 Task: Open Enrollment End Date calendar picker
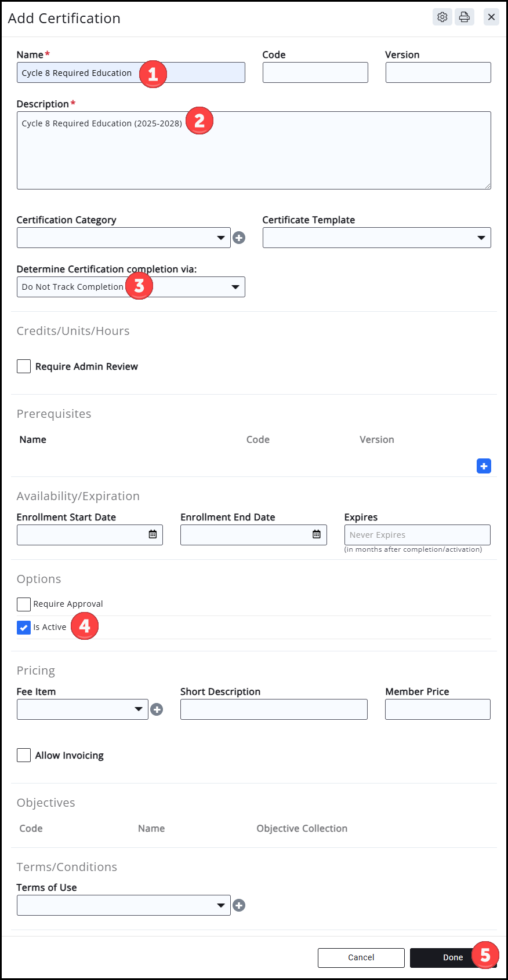317,534
